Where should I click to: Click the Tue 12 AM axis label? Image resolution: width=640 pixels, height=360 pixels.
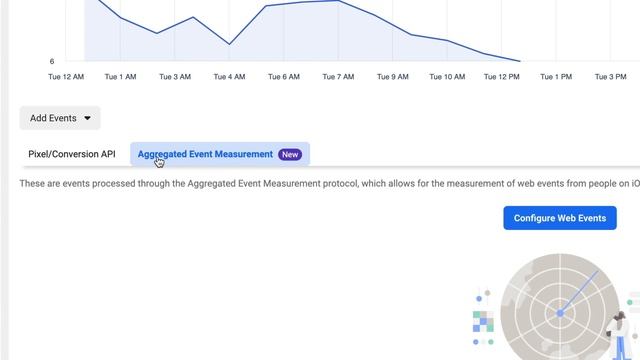pyautogui.click(x=66, y=77)
